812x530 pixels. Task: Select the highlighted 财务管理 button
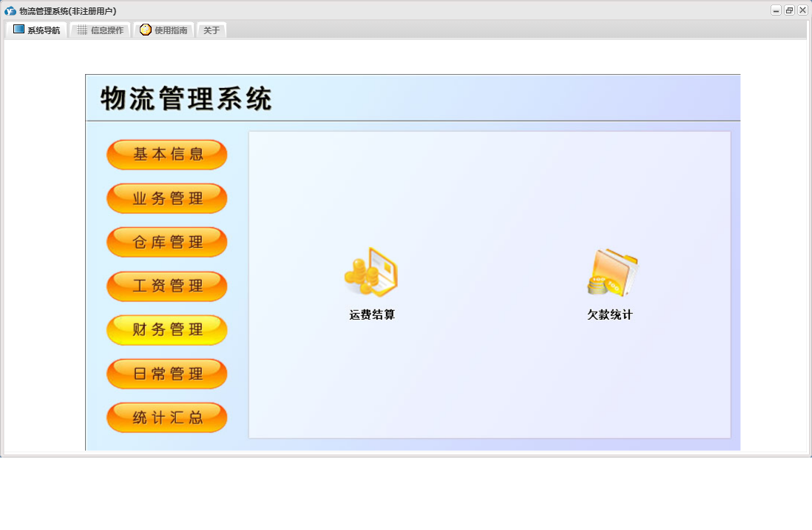click(167, 330)
